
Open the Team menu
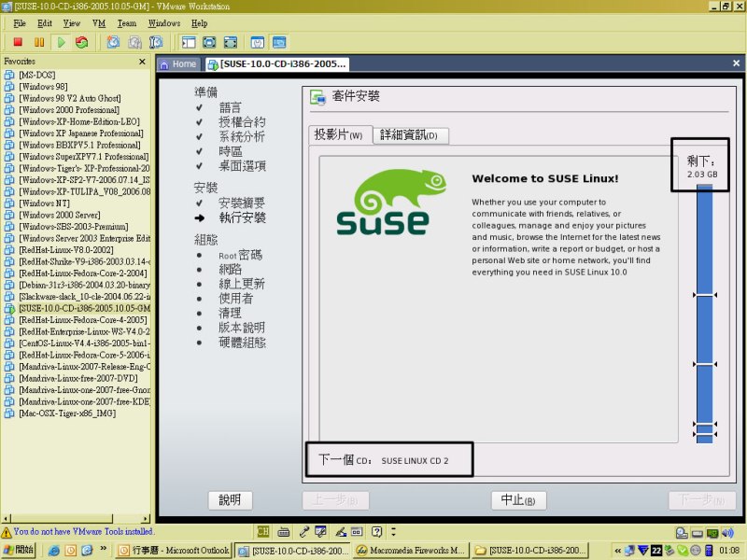click(127, 23)
